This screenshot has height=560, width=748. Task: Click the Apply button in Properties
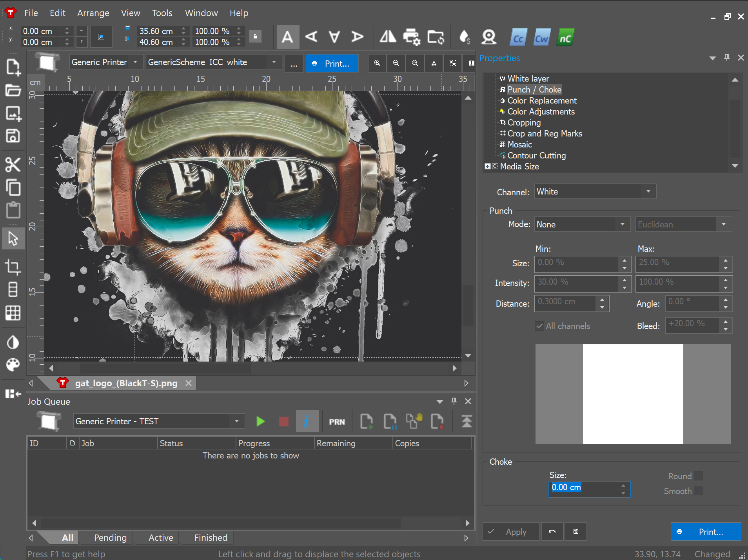(511, 532)
